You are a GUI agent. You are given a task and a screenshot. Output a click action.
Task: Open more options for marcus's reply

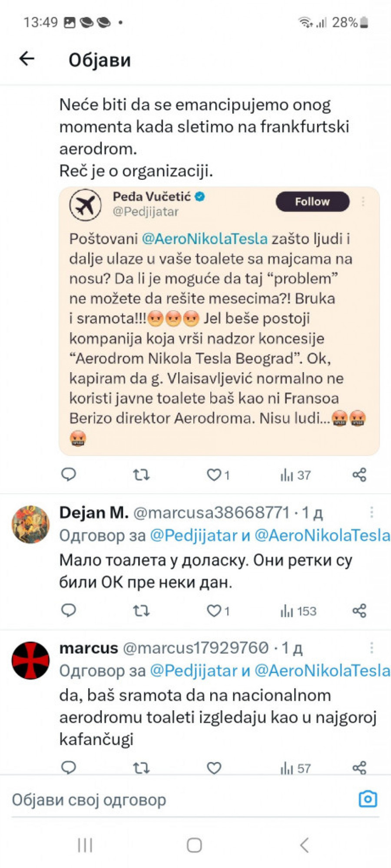pos(371,648)
